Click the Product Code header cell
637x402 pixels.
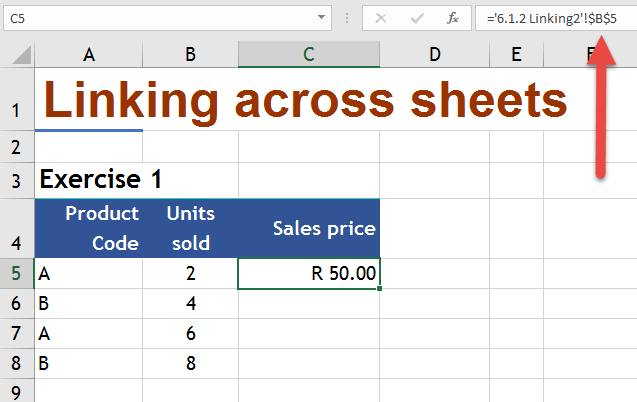coord(88,228)
